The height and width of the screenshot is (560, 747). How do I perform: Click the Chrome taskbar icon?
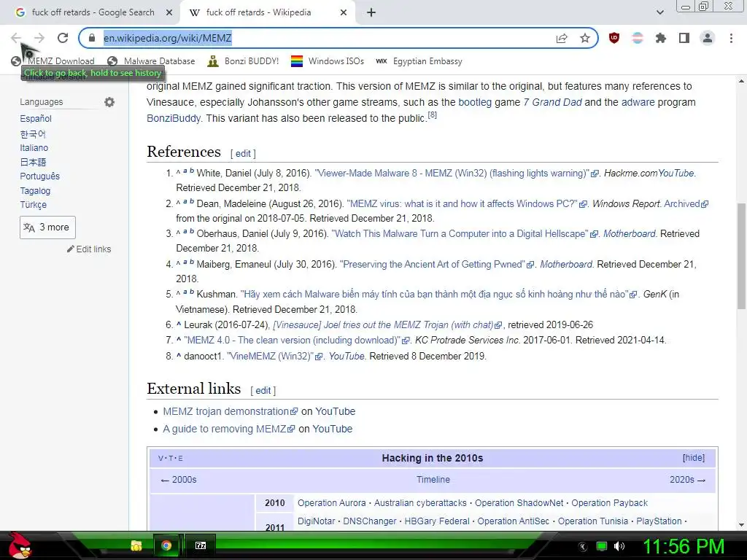click(166, 545)
